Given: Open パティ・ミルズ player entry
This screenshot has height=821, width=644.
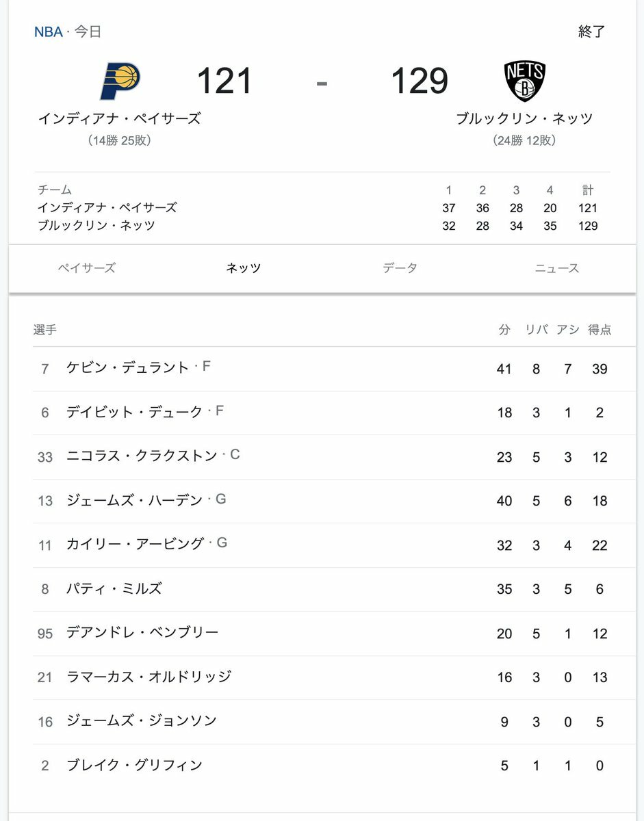Looking at the screenshot, I should click(x=334, y=589).
